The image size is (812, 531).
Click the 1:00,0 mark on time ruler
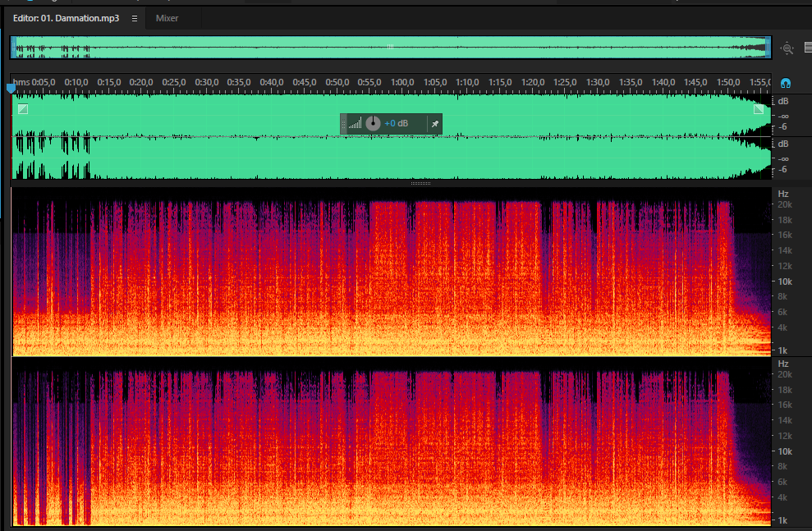point(401,82)
